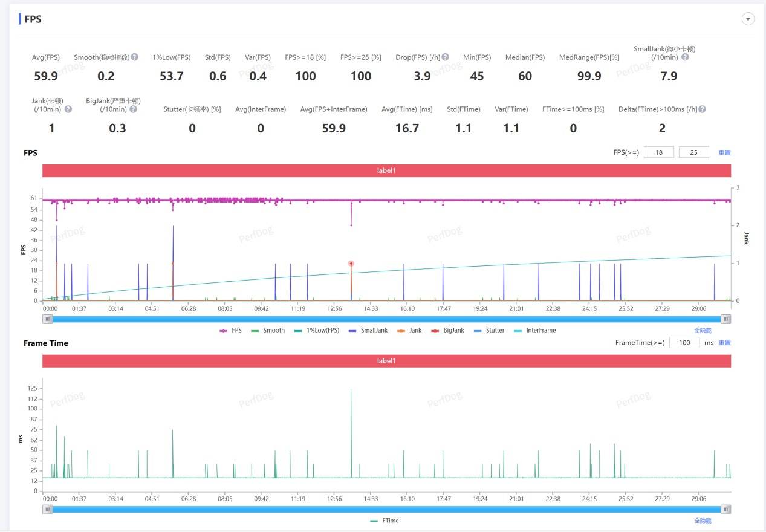
Task: Click help icon beside Drop(FPS) [/h]
Action: tap(445, 57)
